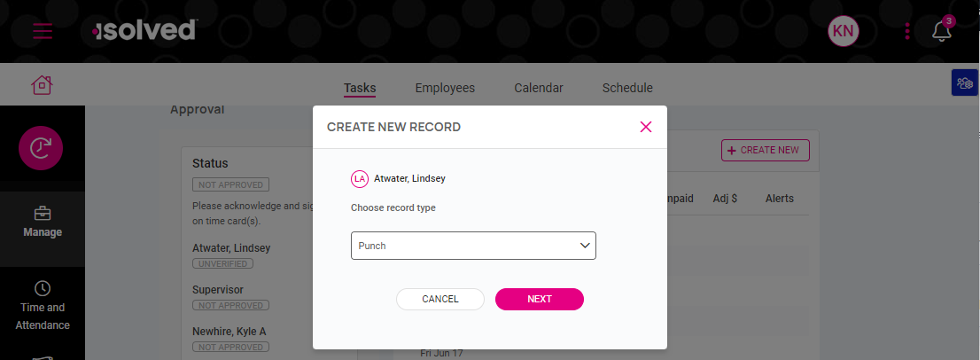
Task: Open the Calendar tab
Action: [x=539, y=88]
